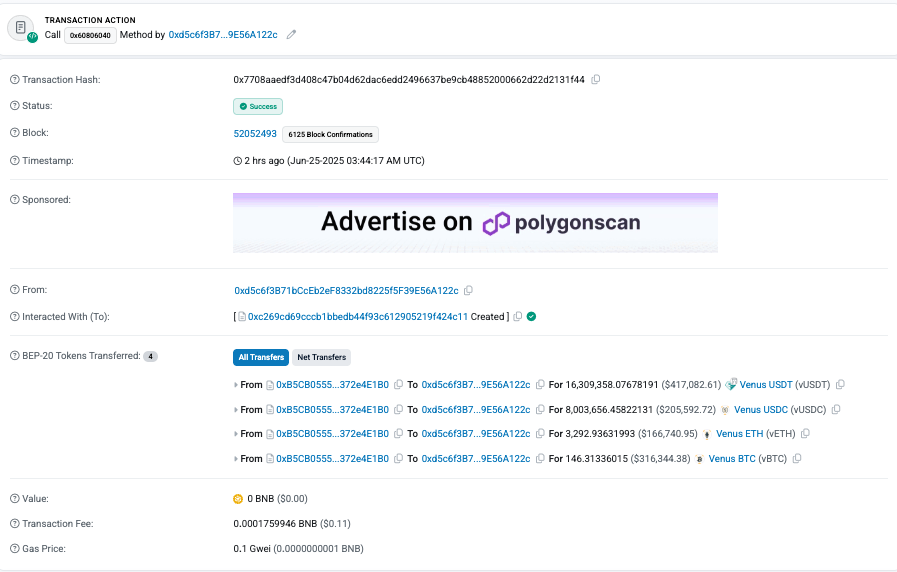Click help icon next to Interacted With (To)
The width and height of the screenshot is (897, 572).
(15, 316)
